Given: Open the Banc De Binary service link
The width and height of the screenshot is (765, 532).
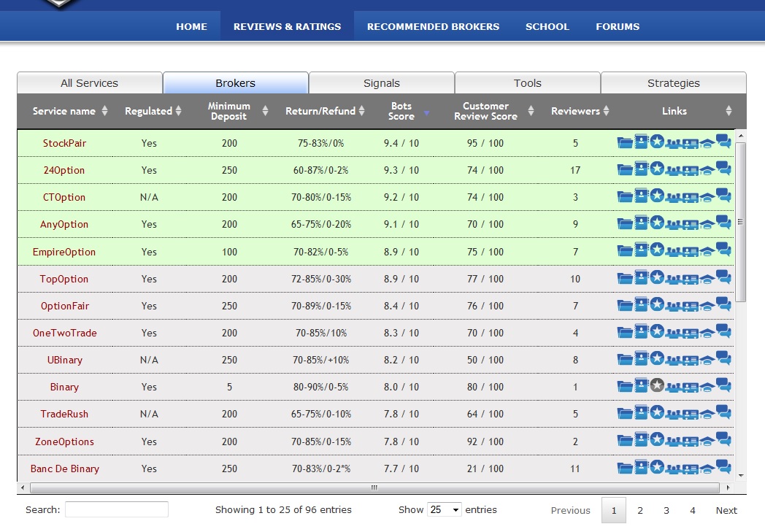Looking at the screenshot, I should point(65,469).
